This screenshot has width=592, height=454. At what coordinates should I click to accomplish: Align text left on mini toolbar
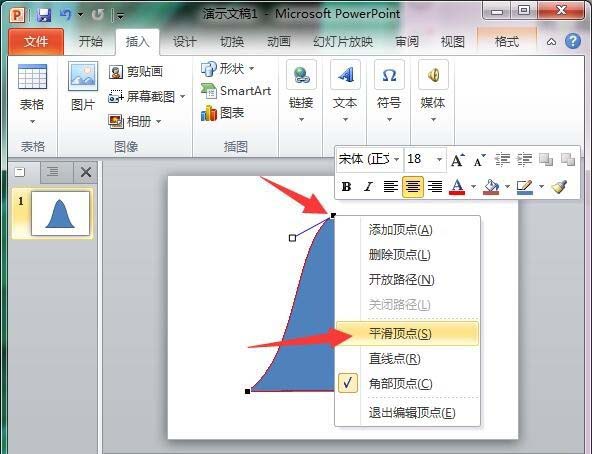tap(391, 187)
